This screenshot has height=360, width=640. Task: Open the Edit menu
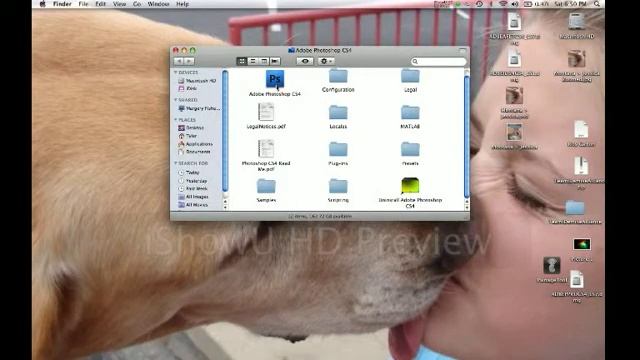point(100,4)
